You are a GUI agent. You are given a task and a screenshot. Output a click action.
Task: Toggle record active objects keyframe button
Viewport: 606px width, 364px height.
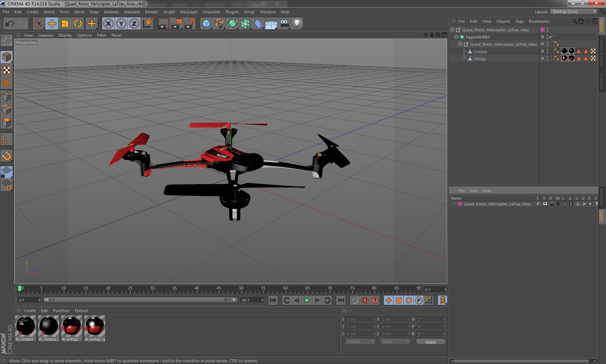[355, 300]
